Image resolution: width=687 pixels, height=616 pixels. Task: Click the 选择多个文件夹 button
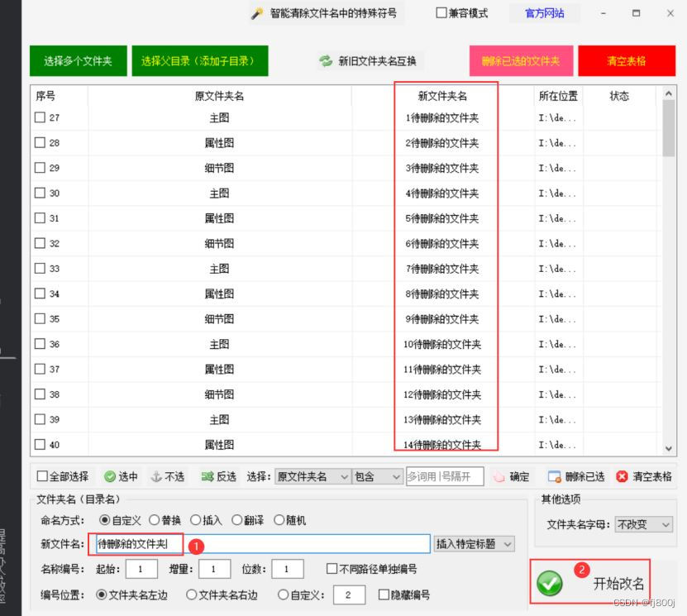tap(78, 60)
